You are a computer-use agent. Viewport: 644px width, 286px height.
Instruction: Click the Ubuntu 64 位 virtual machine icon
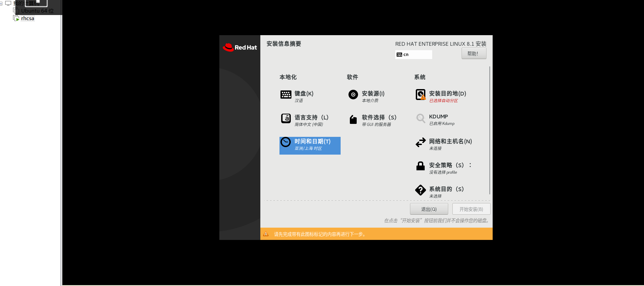16,11
